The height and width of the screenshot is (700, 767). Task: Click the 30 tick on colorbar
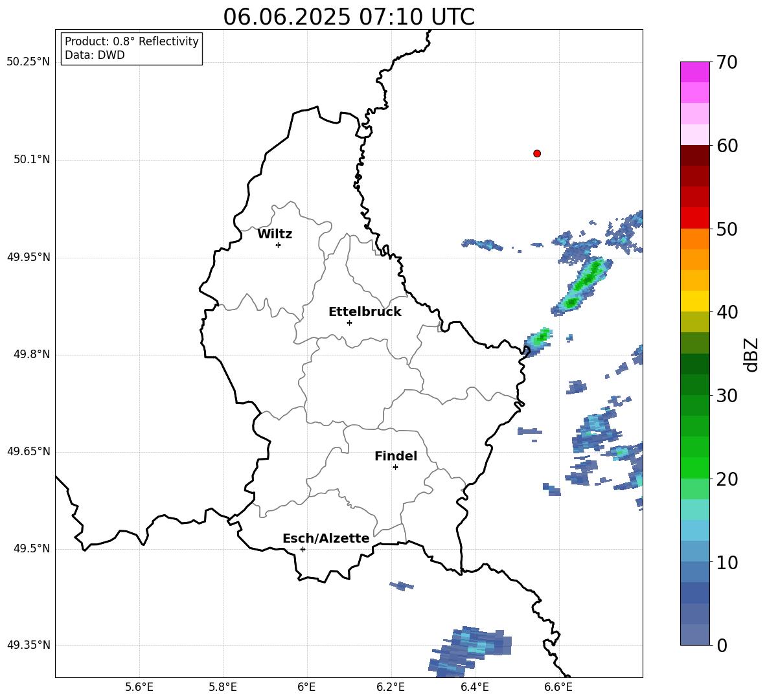726,396
